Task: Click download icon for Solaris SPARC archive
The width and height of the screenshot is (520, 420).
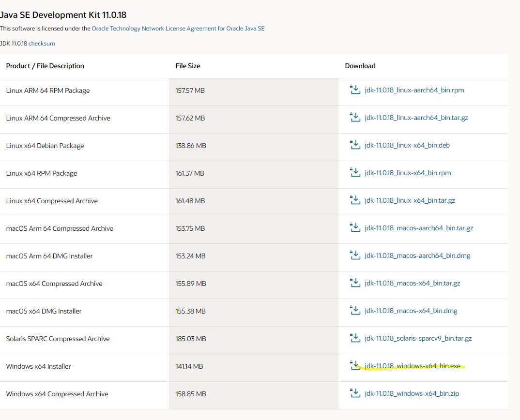Action: point(355,338)
